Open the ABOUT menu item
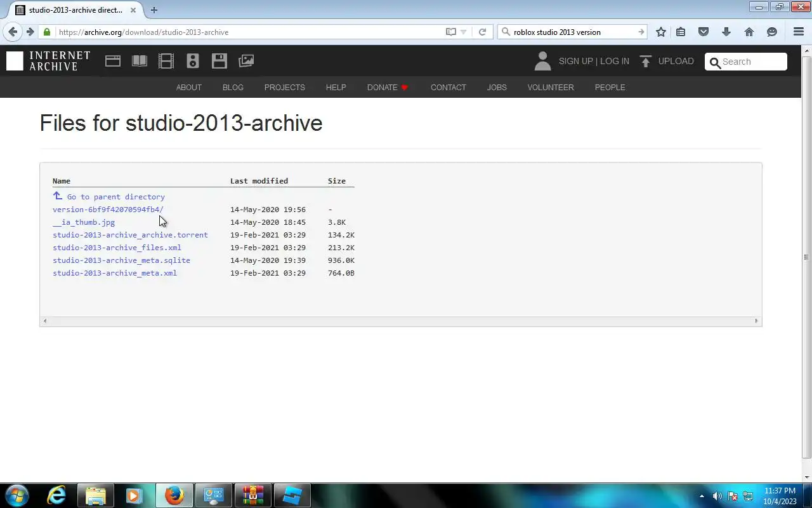This screenshot has height=508, width=812. 189,88
